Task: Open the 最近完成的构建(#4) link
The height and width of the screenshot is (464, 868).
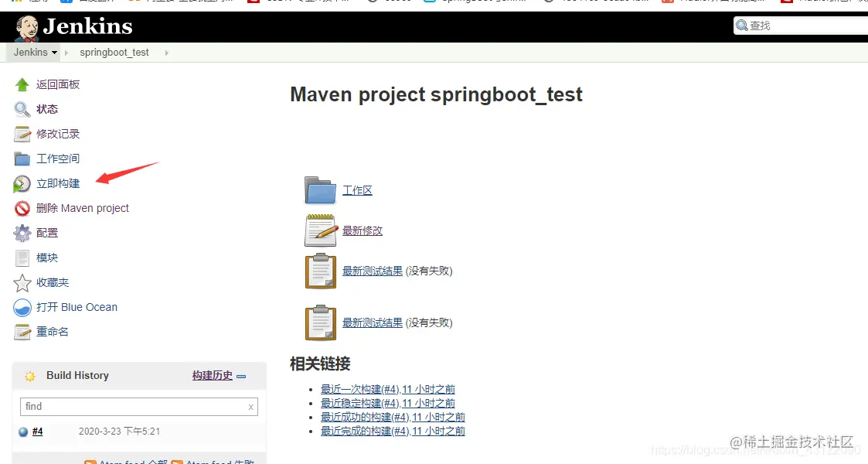Action: point(393,431)
